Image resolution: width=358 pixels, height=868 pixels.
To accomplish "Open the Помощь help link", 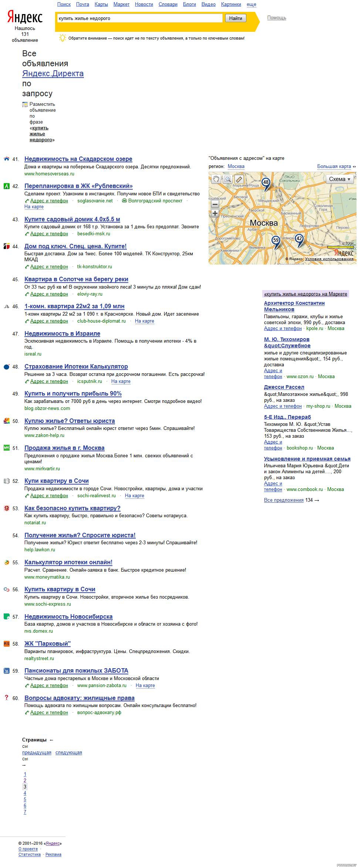I will click(277, 18).
